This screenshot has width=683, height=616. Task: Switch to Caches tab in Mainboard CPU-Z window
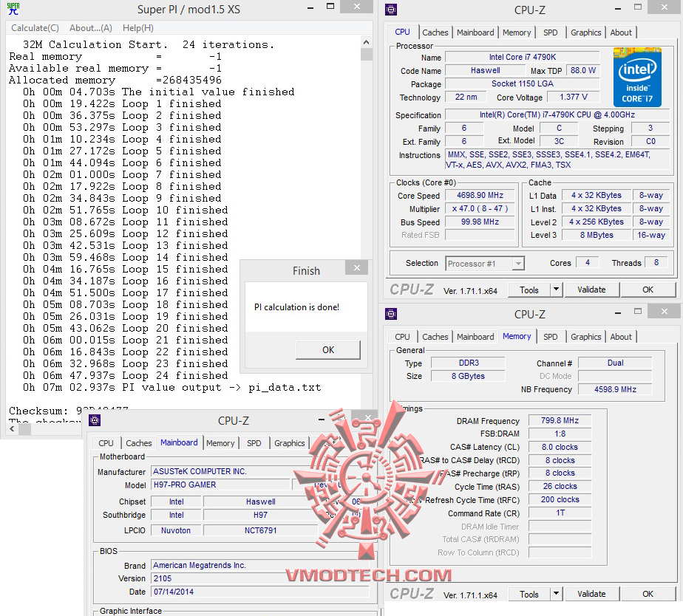pos(138,443)
